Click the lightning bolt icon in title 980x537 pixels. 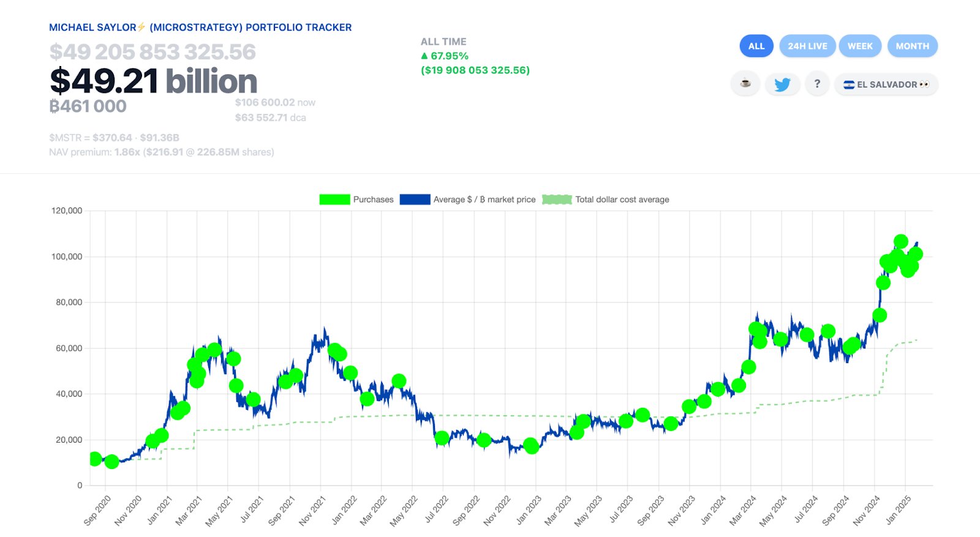[x=141, y=27]
